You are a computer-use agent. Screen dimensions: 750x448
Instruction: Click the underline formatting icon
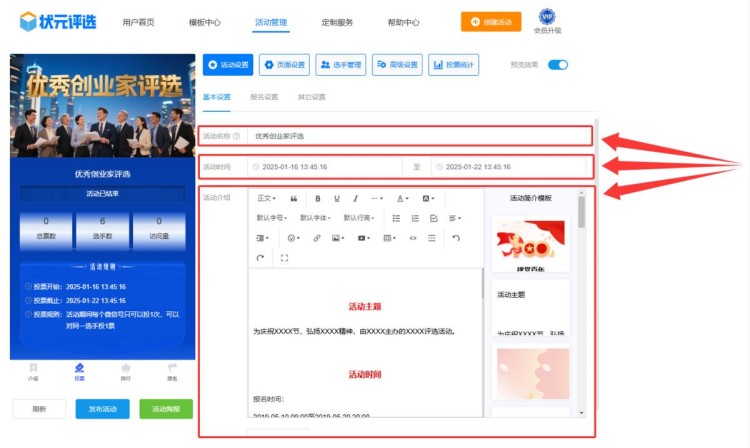(x=337, y=198)
